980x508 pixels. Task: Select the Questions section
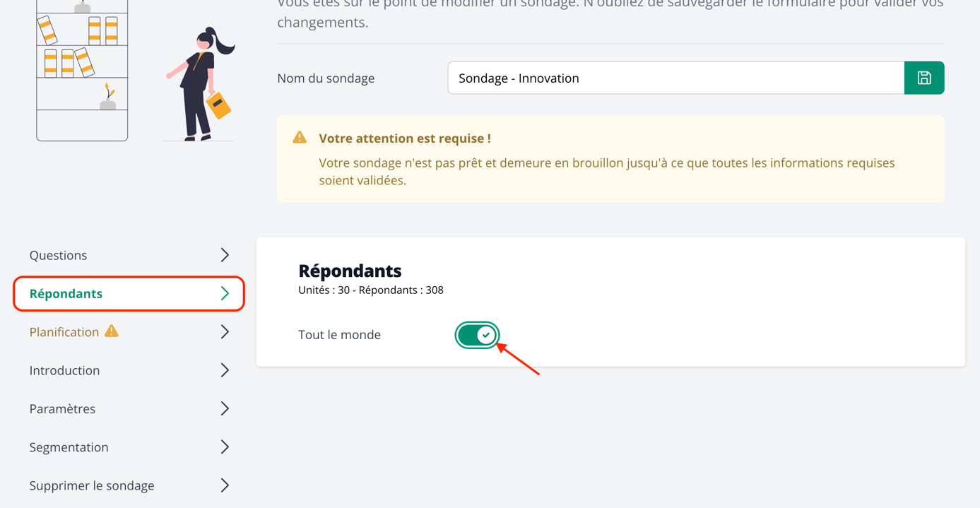tap(58, 255)
